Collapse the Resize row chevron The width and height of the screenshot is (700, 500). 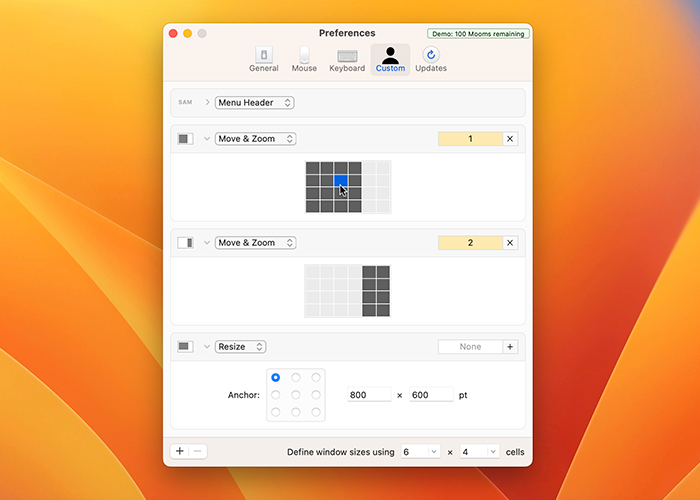207,347
